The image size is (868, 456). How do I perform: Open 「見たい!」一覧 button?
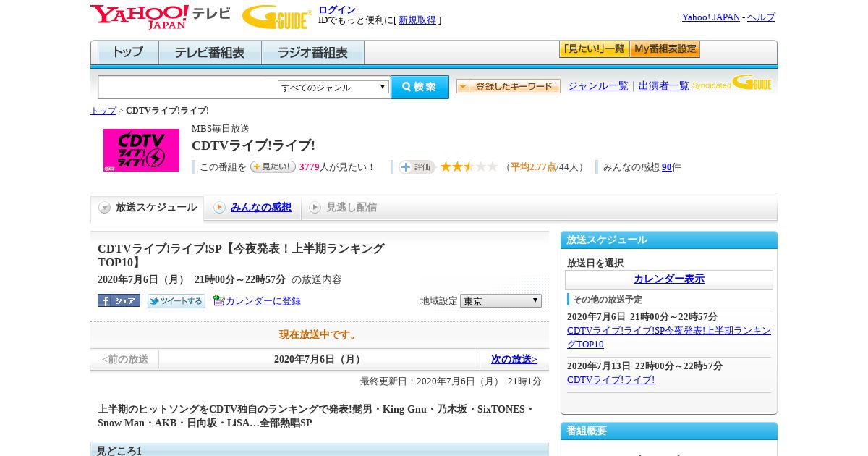click(594, 49)
